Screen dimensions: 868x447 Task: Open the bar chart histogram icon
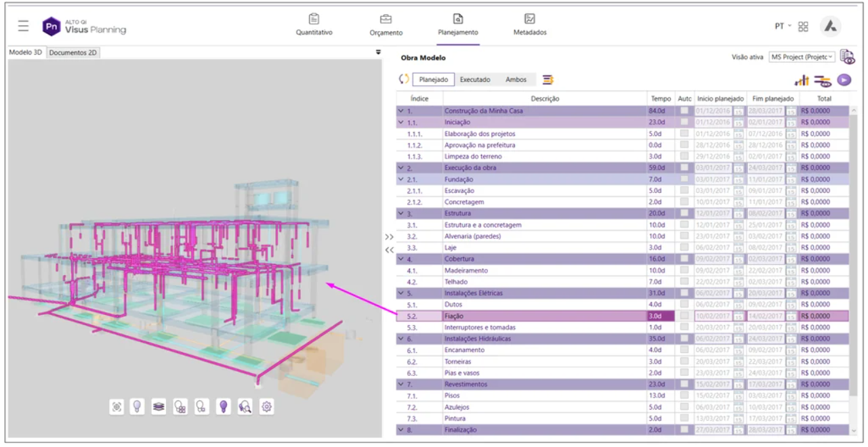pyautogui.click(x=802, y=80)
